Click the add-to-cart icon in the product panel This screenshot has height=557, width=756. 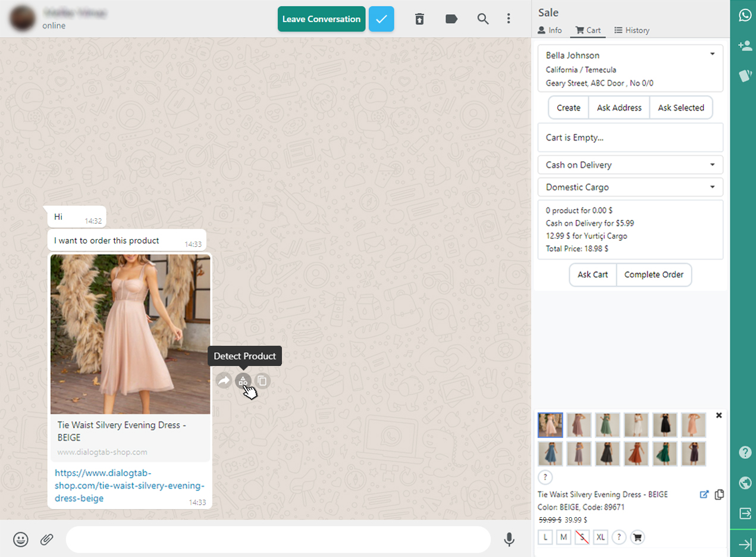637,537
